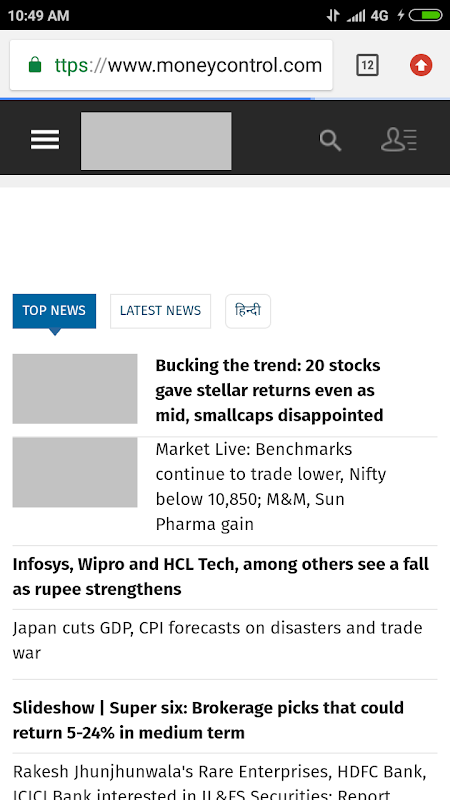Open the Infosys, Wipro and HCL Tech story
The height and width of the screenshot is (800, 450).
coord(221,577)
